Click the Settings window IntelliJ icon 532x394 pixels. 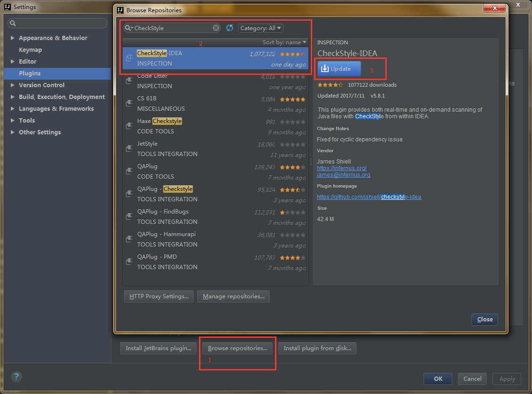8,7
